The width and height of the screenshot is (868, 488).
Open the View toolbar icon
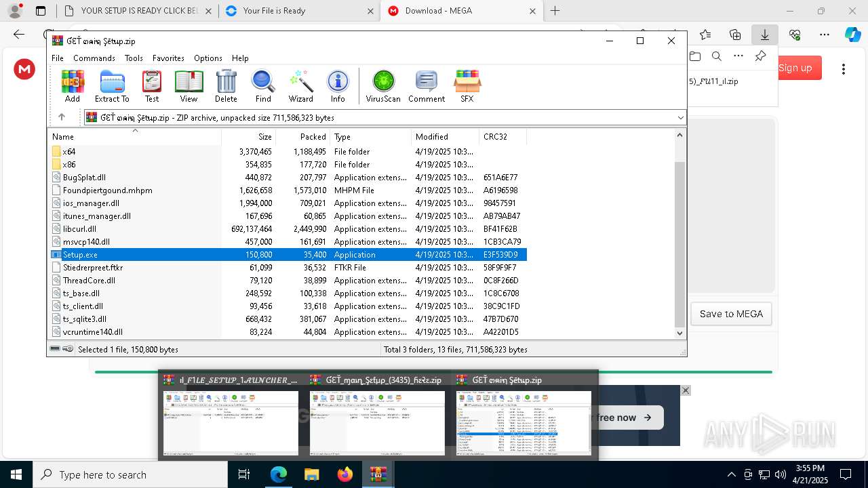[x=189, y=86]
